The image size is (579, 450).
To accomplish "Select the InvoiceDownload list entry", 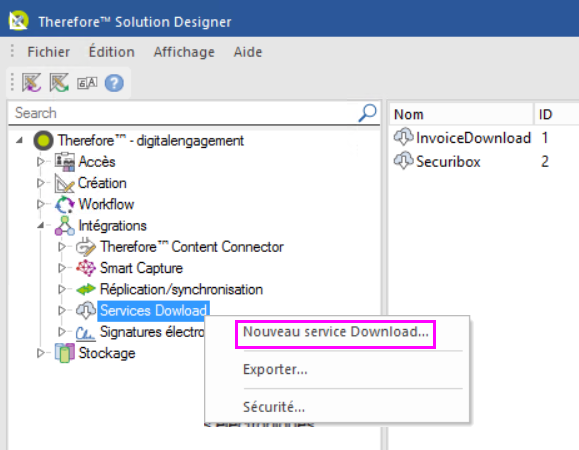I will [x=473, y=138].
